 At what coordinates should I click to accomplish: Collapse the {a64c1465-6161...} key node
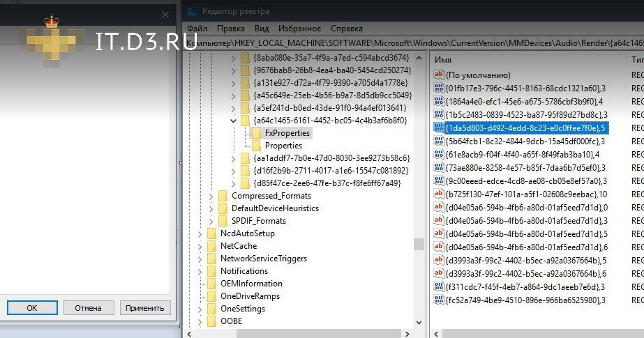coord(233,121)
